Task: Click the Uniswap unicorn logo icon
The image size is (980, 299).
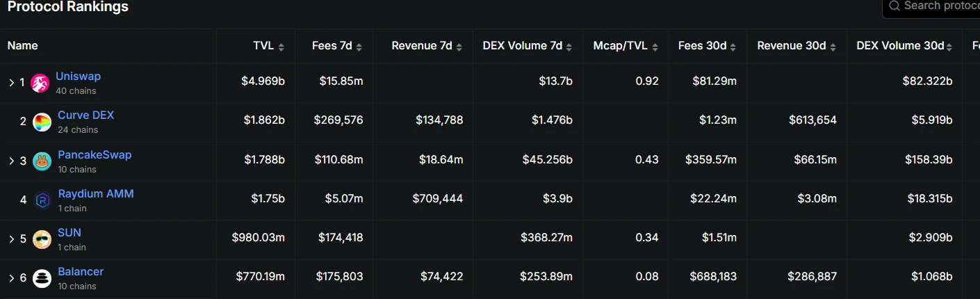Action: [x=40, y=83]
